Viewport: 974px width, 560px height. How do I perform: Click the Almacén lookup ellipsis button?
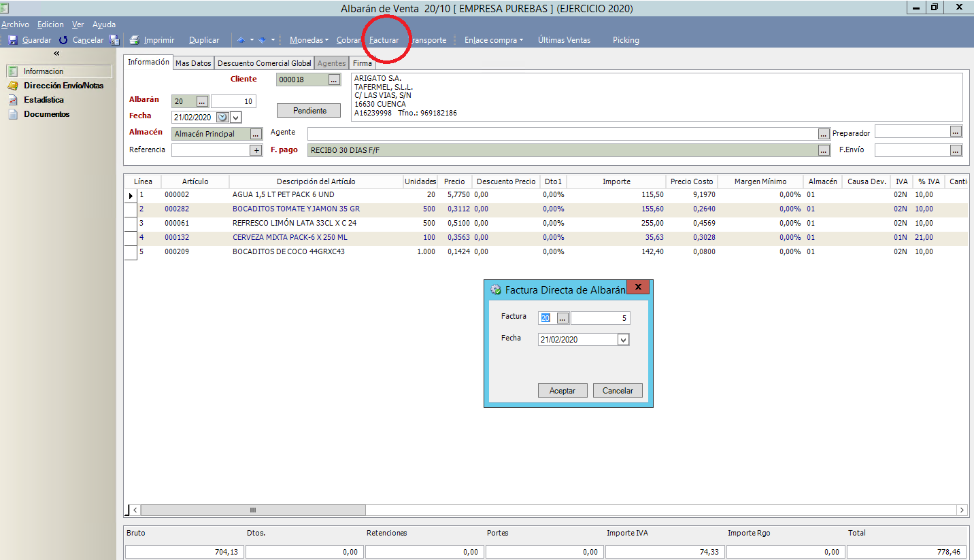tap(256, 134)
